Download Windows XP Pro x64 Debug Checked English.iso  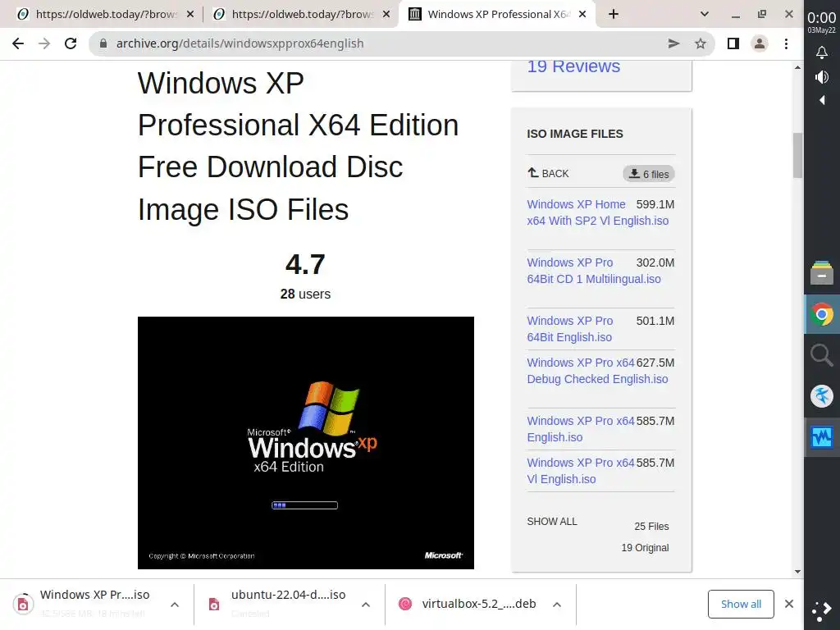tap(597, 371)
